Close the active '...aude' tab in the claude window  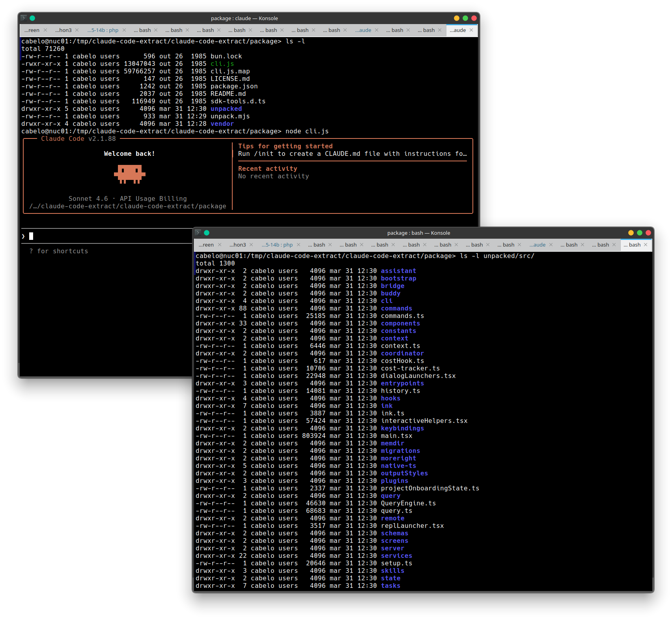click(x=471, y=30)
